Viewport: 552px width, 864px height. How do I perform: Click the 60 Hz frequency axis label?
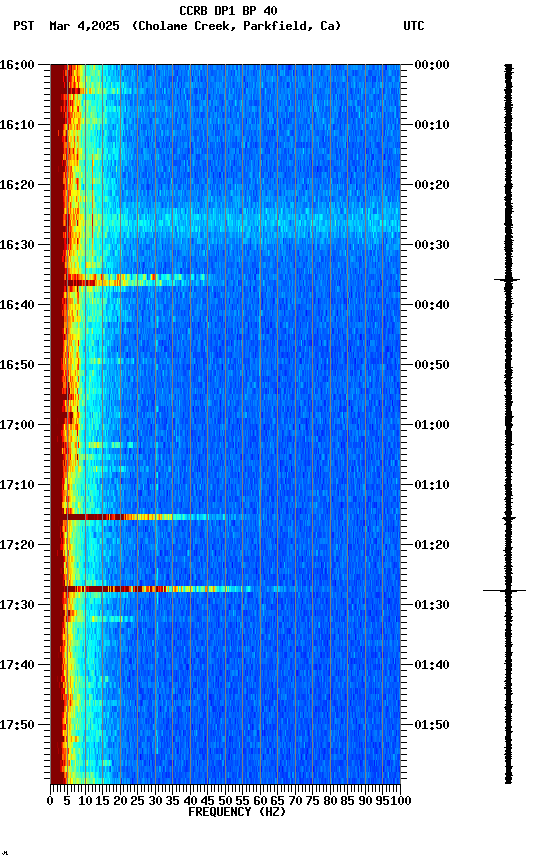[260, 801]
